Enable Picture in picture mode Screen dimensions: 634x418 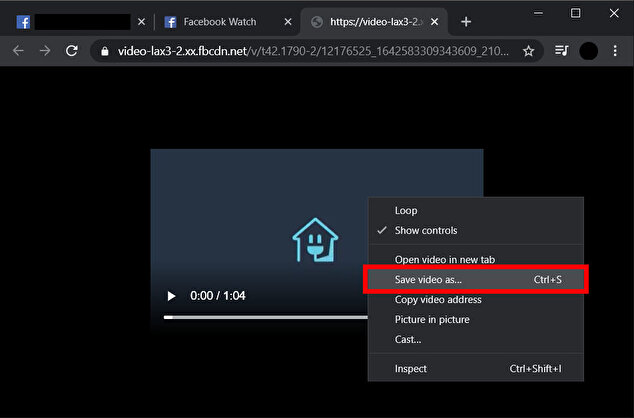tap(432, 320)
